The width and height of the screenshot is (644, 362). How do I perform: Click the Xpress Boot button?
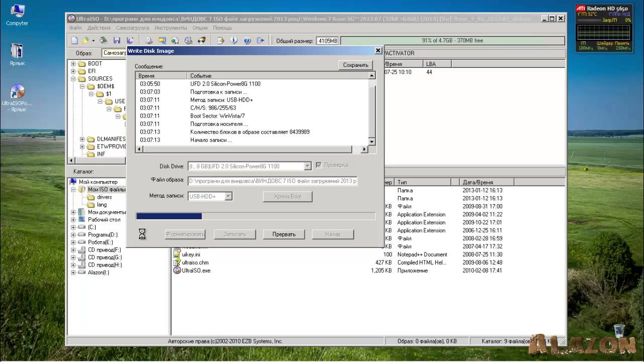[x=288, y=197]
